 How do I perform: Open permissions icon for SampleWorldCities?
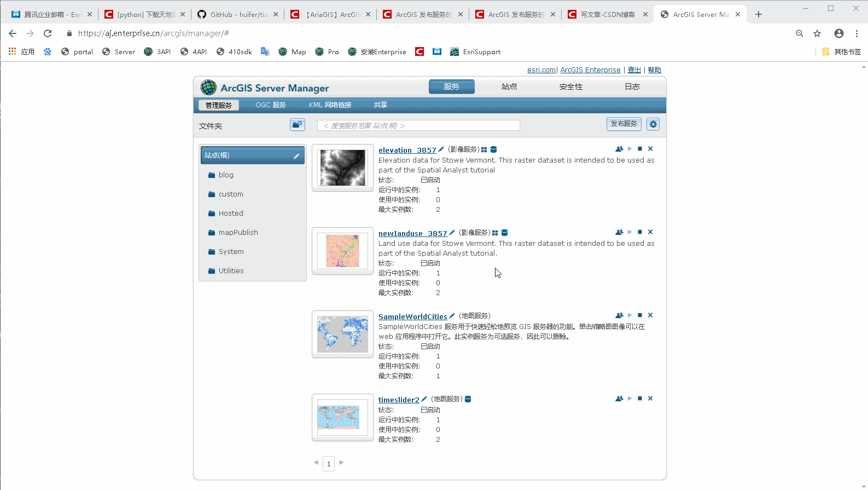(x=619, y=315)
